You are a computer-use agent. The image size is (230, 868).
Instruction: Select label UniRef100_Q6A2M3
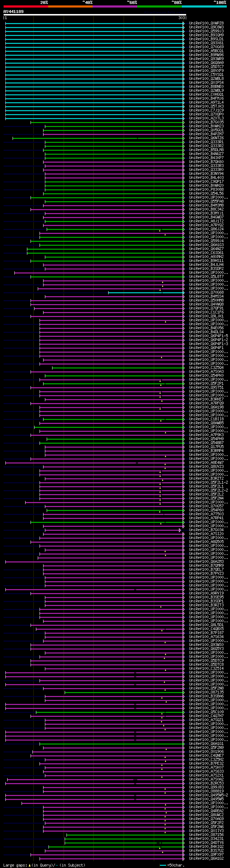coord(206,561)
